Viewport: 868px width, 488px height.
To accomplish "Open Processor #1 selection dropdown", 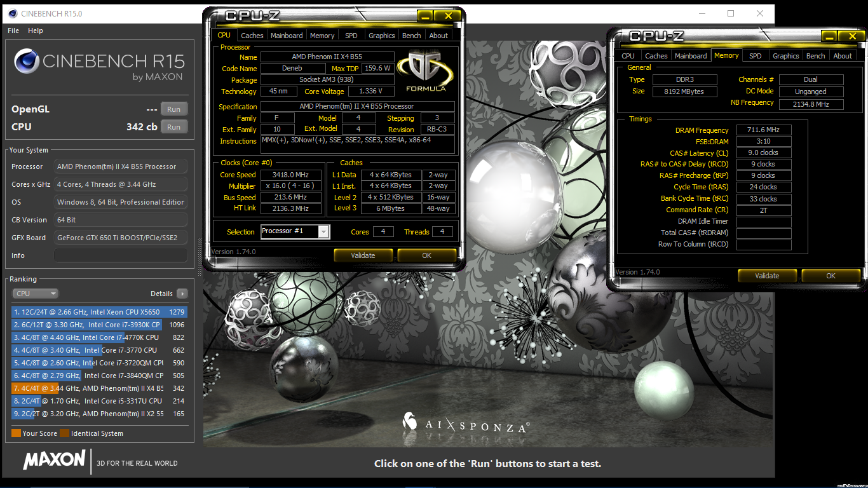I will pos(295,231).
